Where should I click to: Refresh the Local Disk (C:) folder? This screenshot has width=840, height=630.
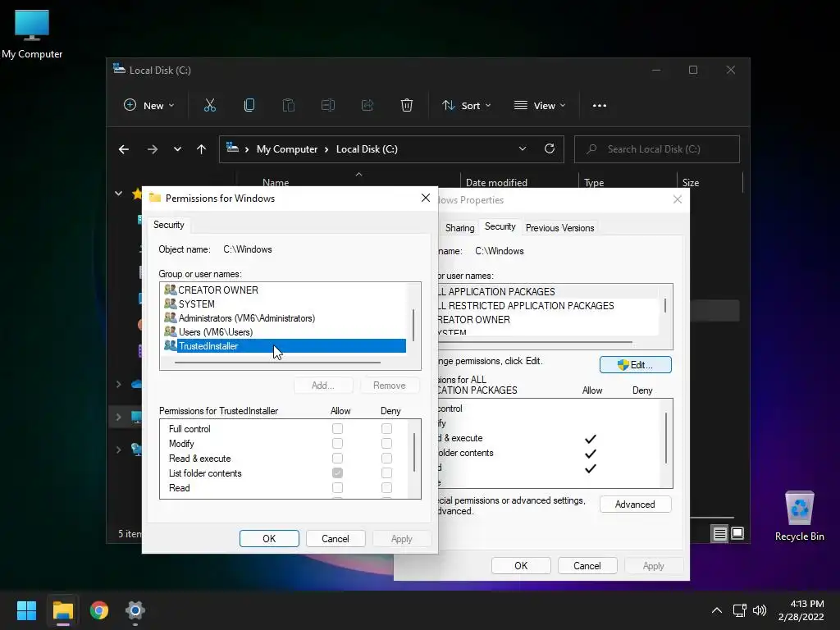click(x=550, y=149)
